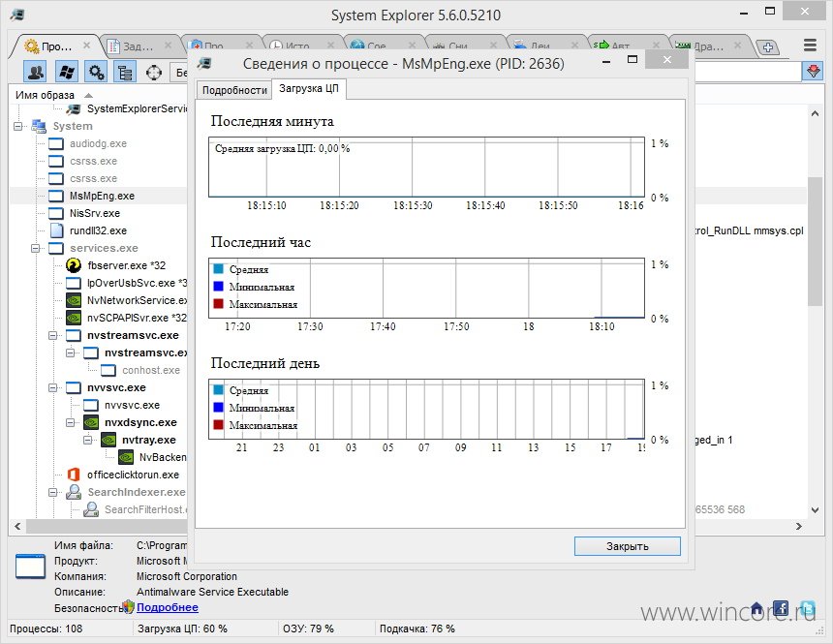
Task: Click the Закрыть button
Action: coord(628,546)
